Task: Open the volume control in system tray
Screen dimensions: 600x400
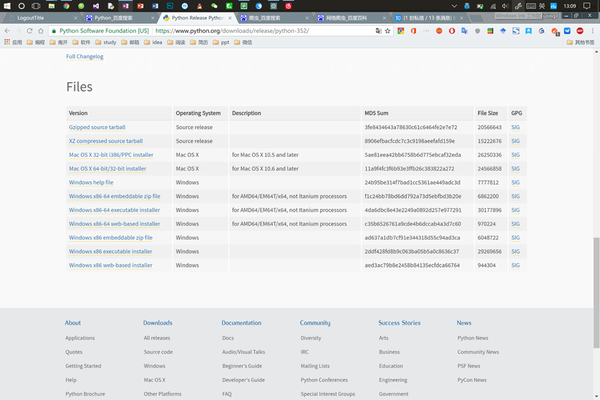Action: coord(505,6)
